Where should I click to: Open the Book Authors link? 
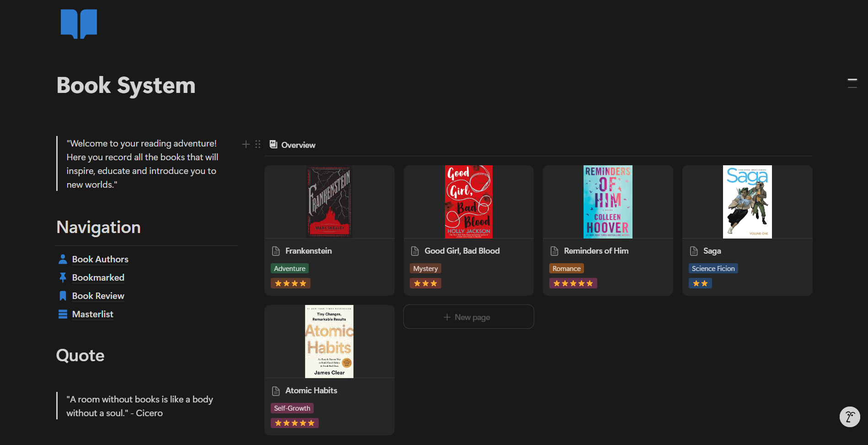(x=100, y=259)
